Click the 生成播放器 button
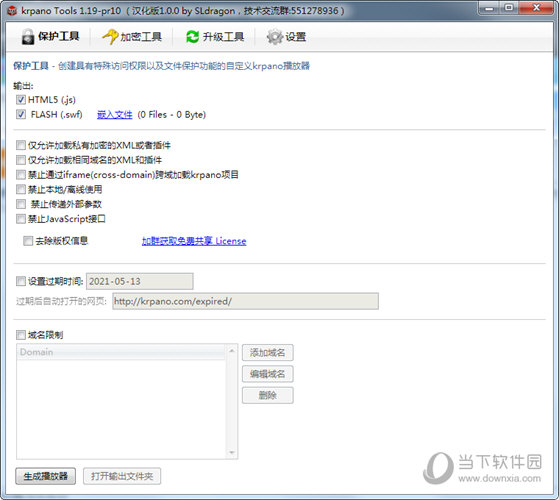Image resolution: width=559 pixels, height=500 pixels. click(x=46, y=476)
